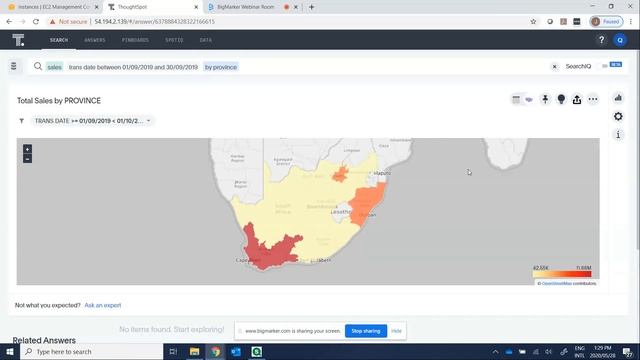
Task: Open the user profile avatar
Action: pyautogui.click(x=620, y=40)
